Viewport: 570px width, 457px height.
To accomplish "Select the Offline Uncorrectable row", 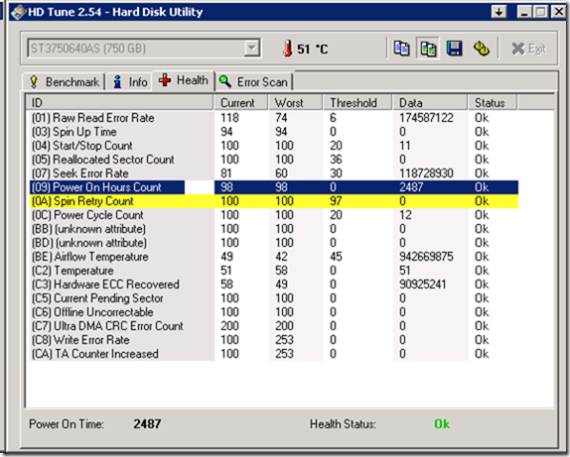I will 274,312.
